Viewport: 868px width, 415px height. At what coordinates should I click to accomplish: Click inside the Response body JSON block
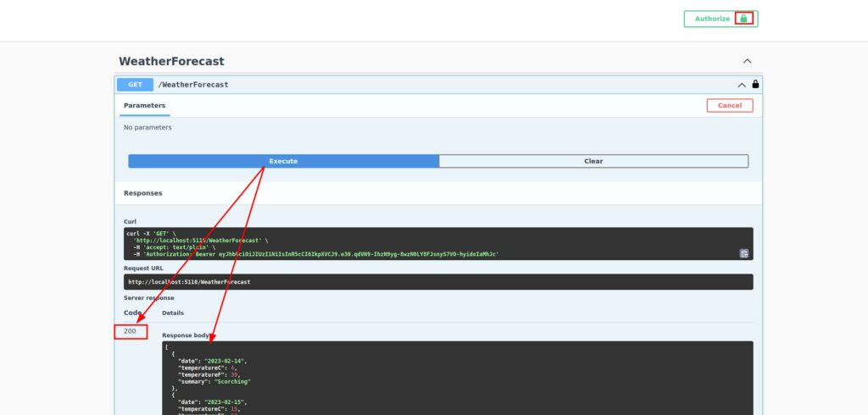tap(456, 381)
